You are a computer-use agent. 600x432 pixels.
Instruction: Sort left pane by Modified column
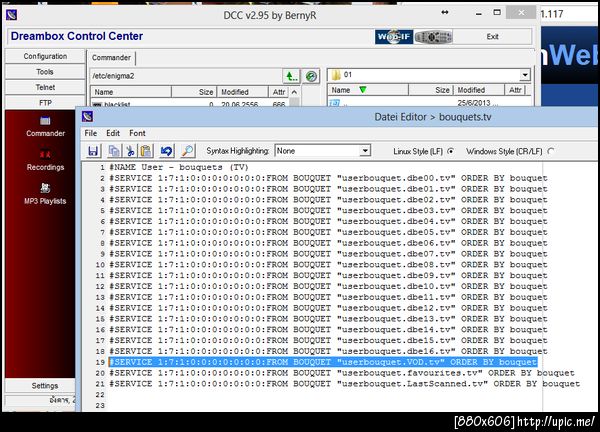(243, 92)
